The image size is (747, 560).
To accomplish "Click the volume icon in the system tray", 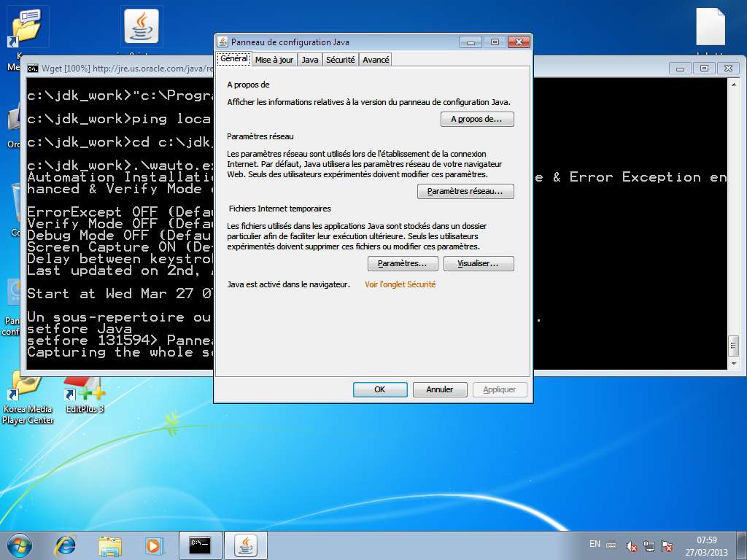I will [x=631, y=546].
